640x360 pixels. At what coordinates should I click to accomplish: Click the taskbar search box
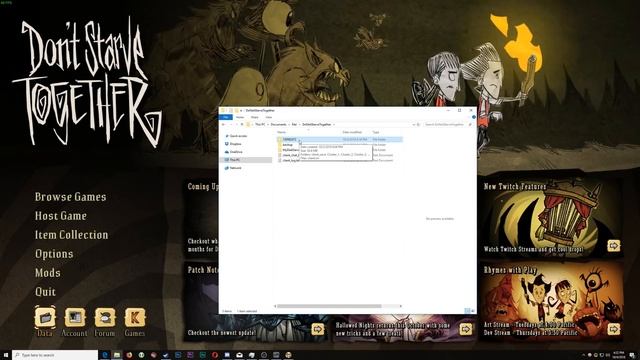point(55,355)
